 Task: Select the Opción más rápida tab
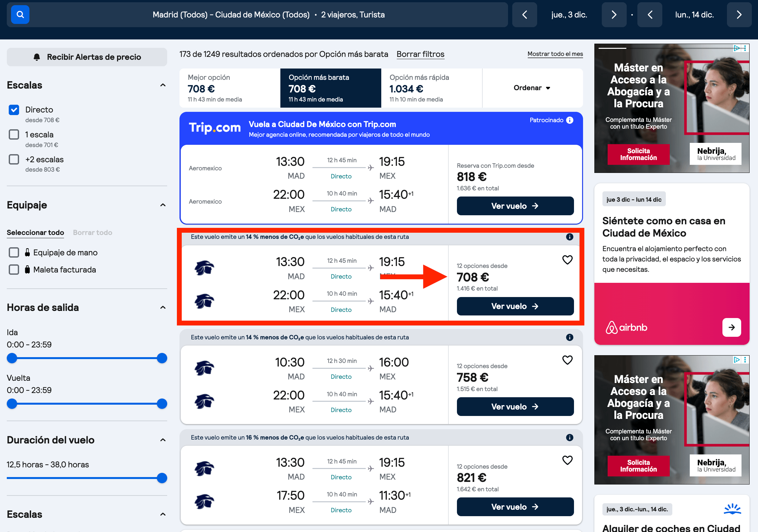point(431,88)
